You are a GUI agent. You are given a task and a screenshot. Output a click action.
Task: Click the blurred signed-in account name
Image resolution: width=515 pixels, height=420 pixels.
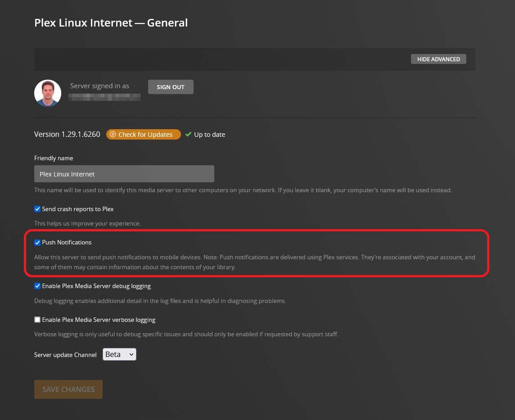pos(104,97)
